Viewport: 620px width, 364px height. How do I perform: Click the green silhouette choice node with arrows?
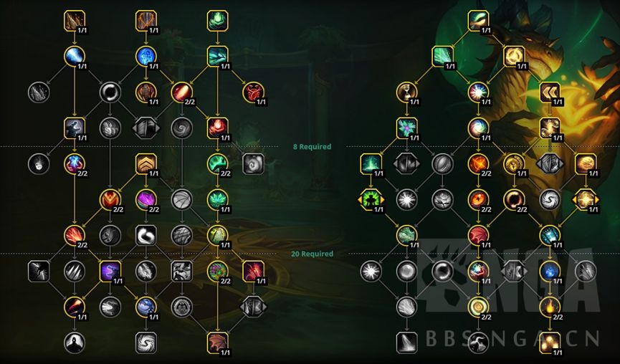tap(371, 200)
